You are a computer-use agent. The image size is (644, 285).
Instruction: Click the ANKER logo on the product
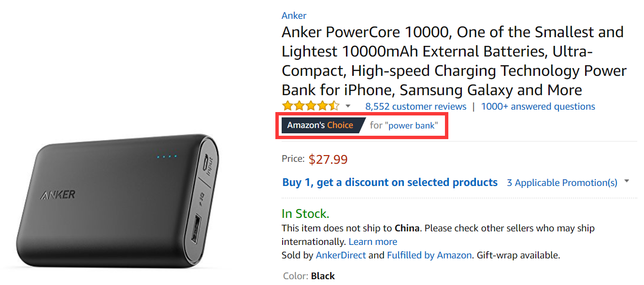click(58, 195)
